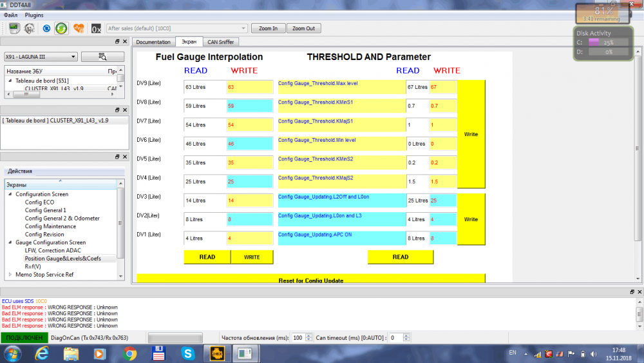Increase the refresh rate spinner value
644x363 pixels.
coord(309,335)
